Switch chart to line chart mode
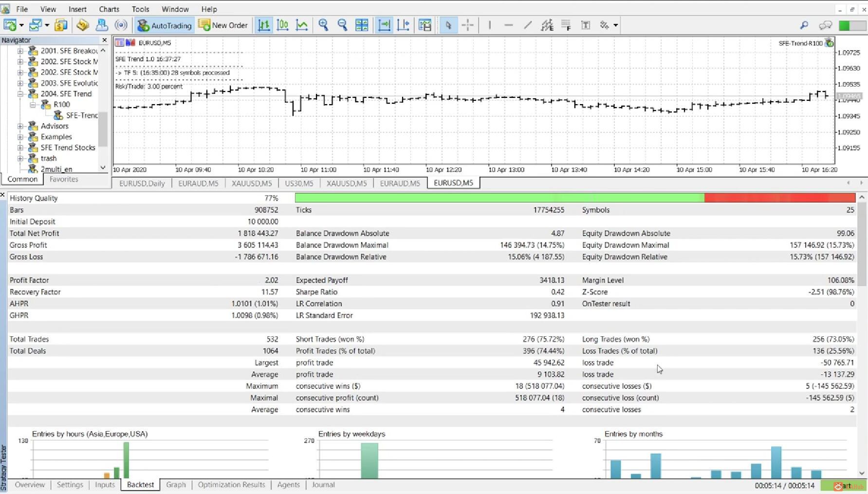This screenshot has width=868, height=494. click(x=302, y=25)
